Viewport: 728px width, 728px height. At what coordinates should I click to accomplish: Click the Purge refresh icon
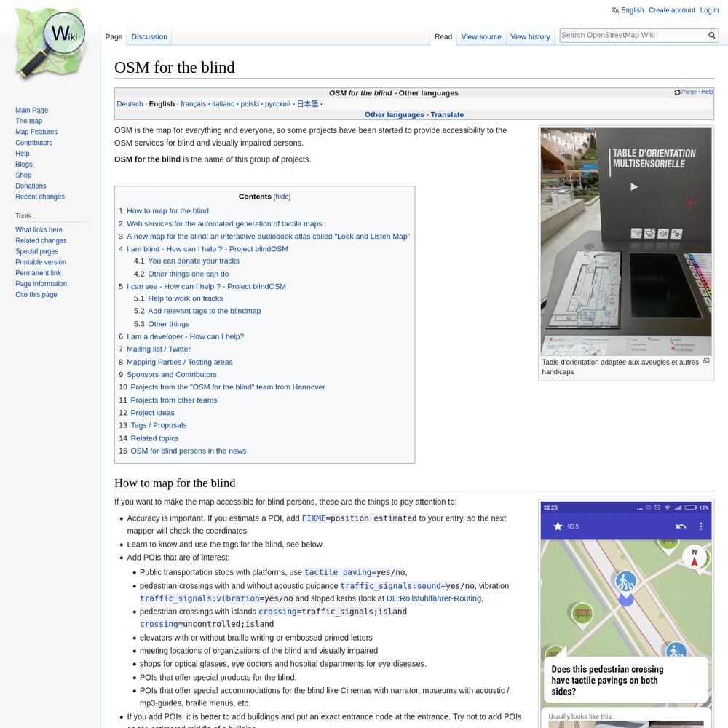click(x=677, y=92)
